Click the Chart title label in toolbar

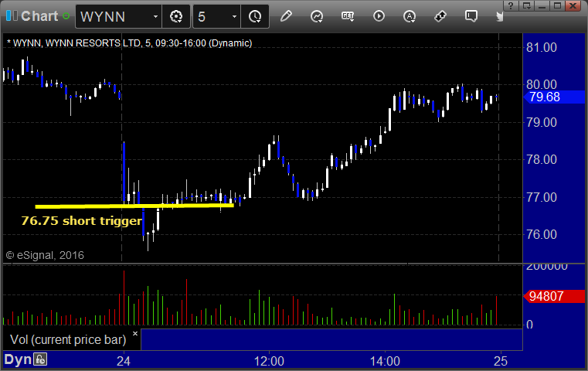pyautogui.click(x=39, y=16)
